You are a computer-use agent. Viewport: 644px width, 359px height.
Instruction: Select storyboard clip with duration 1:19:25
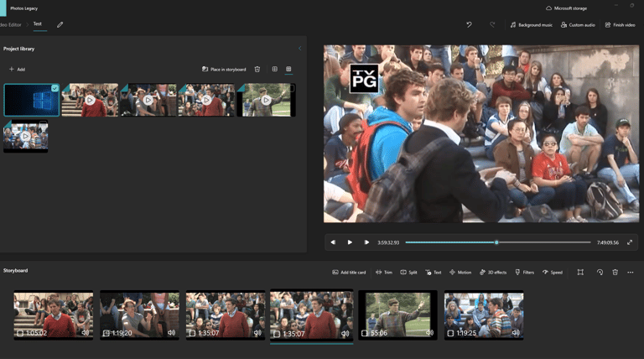(484, 315)
